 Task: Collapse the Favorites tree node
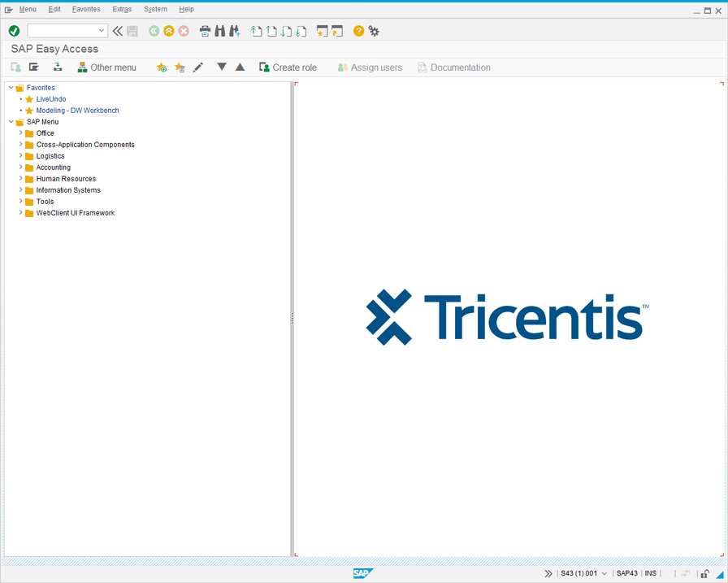point(11,88)
